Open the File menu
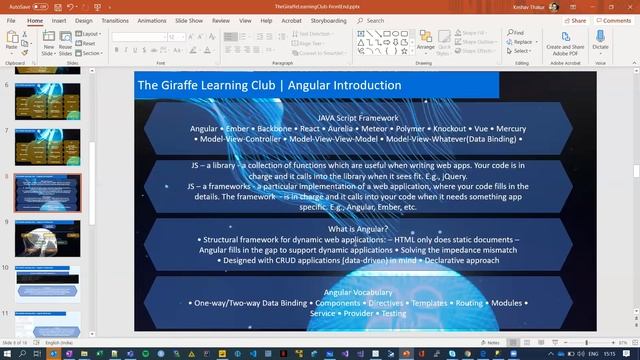 click(11, 20)
